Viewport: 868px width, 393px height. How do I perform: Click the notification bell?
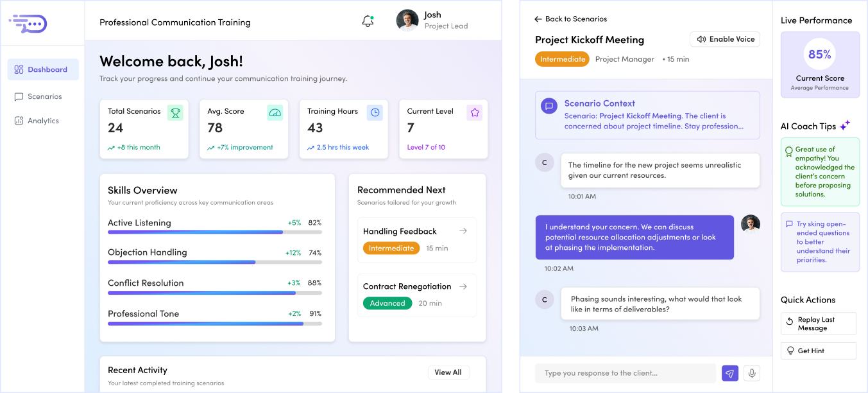tap(368, 20)
